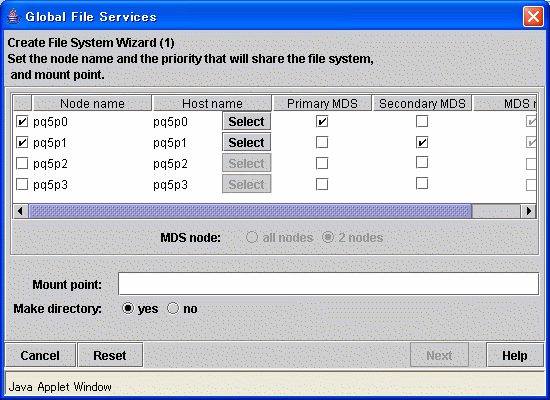Check the pq5p3 node checkbox
Screen dimensions: 550x400
click(22, 184)
